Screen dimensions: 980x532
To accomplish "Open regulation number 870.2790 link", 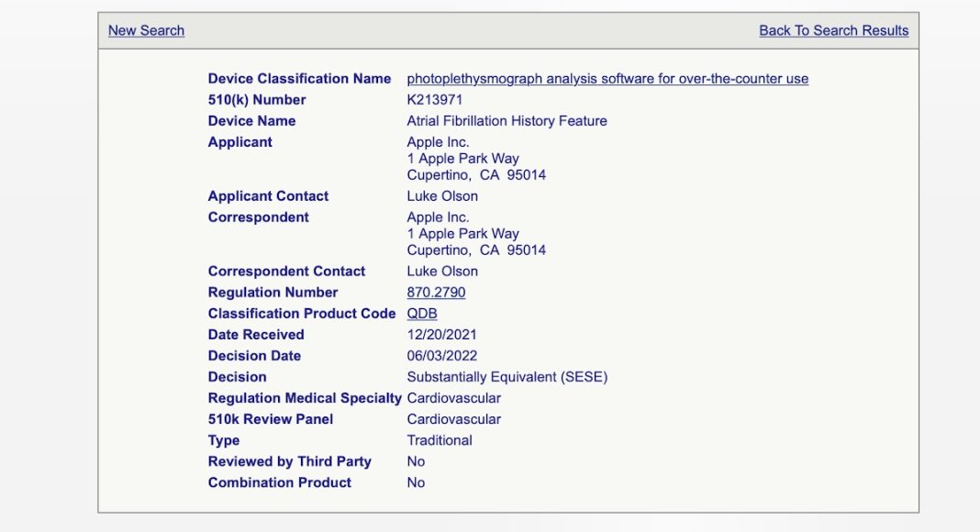I will tap(436, 293).
